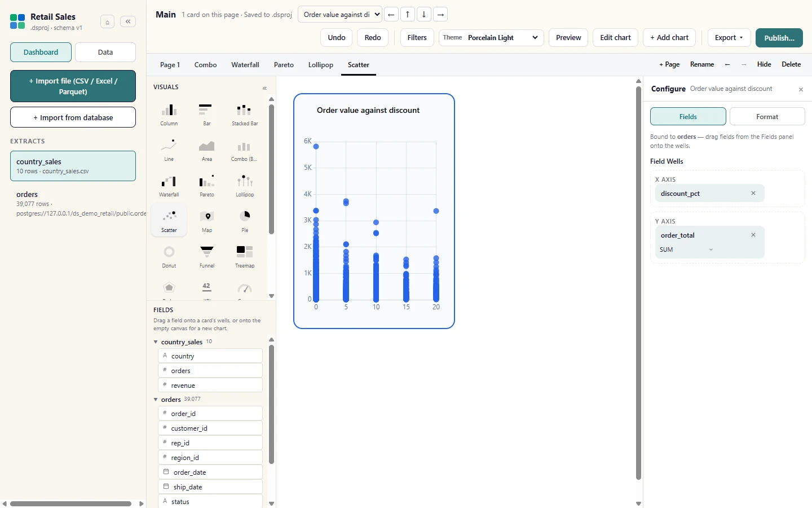812x508 pixels.
Task: Select the Line chart visual
Action: 169,150
